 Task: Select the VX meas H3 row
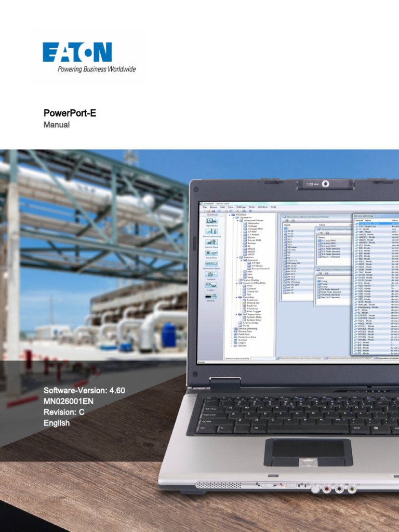pyautogui.click(x=299, y=263)
